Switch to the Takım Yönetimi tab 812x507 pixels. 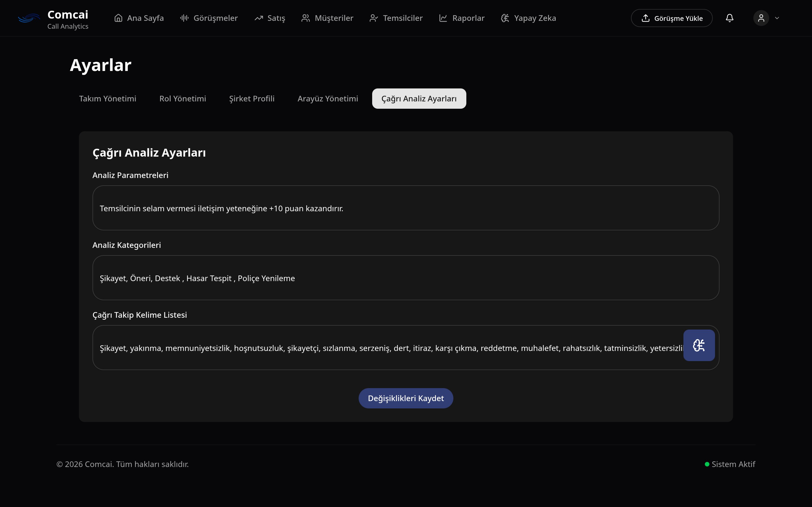click(x=108, y=99)
